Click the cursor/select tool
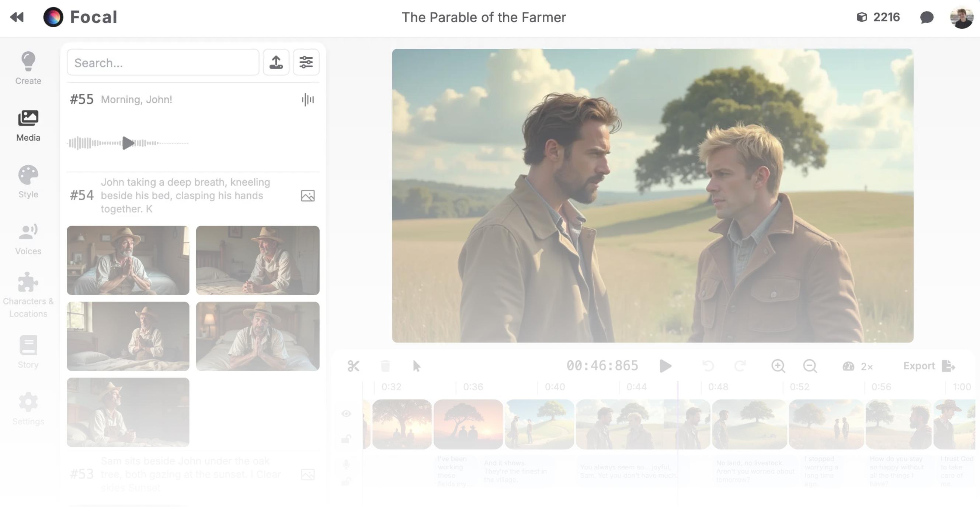 [417, 365]
